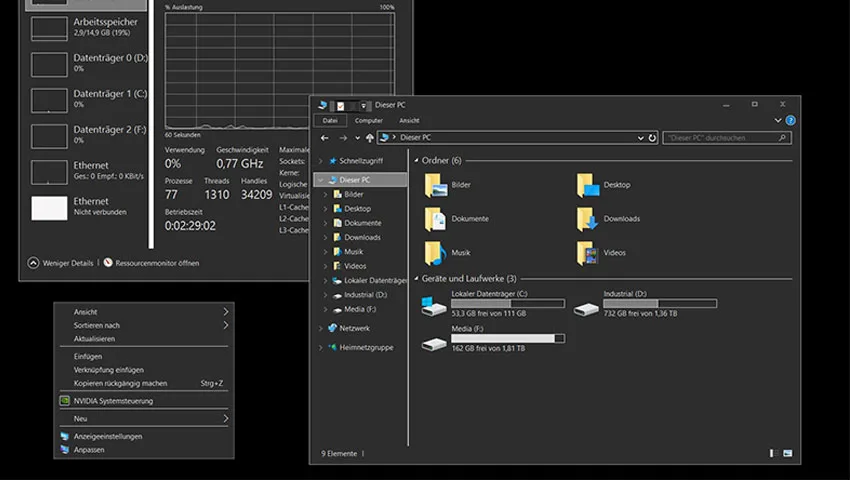Click Ressourcenmonitor icon in Task Manager
This screenshot has width=850, height=480.
[108, 263]
